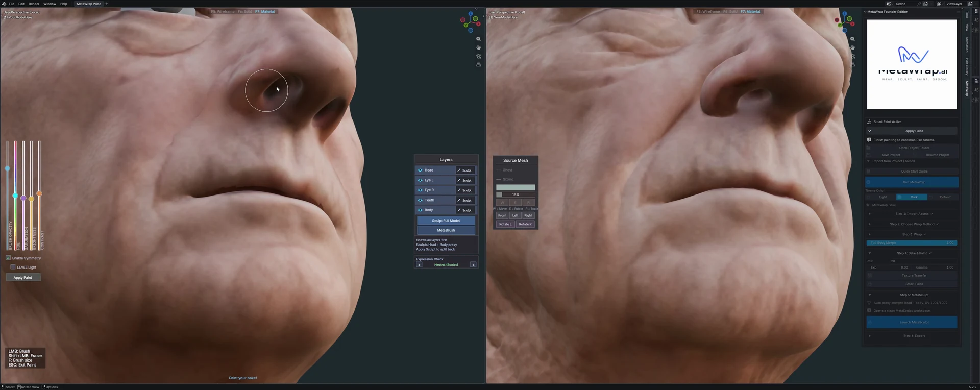Expand Step 2: Choose Wrap Method
This screenshot has width=980, height=390.
(914, 224)
